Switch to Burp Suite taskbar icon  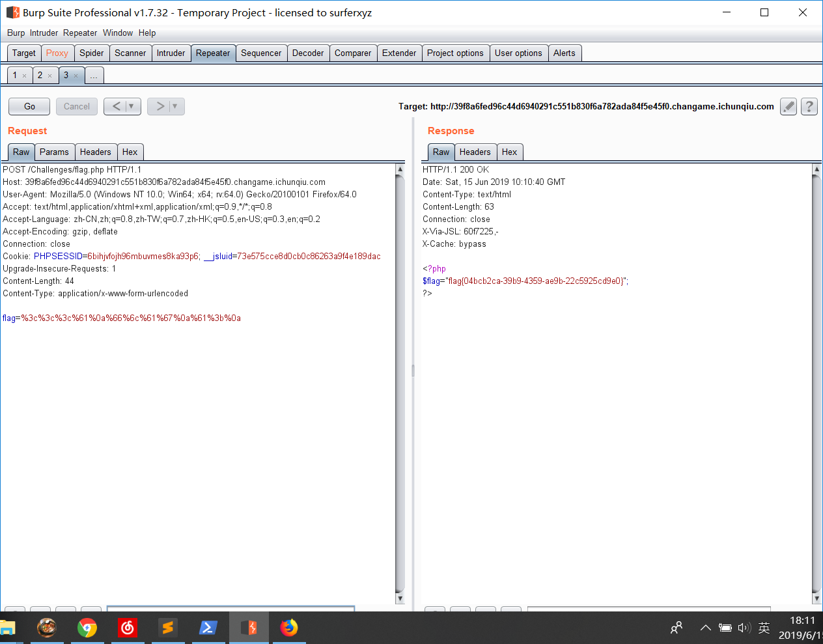(x=249, y=628)
